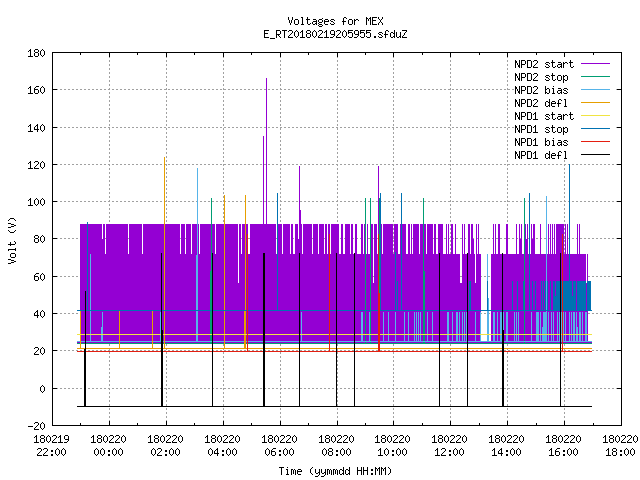Click the x-axis label 180220 16:00

tap(564, 446)
